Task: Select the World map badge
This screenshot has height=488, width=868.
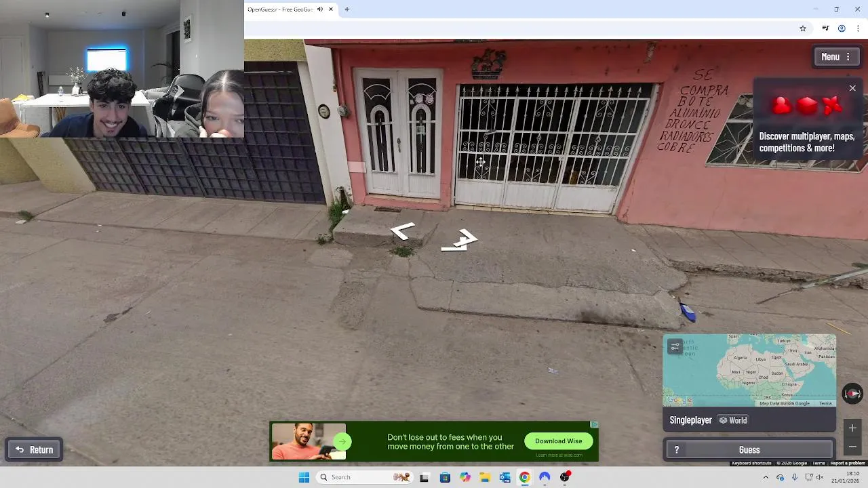Action: 733,420
